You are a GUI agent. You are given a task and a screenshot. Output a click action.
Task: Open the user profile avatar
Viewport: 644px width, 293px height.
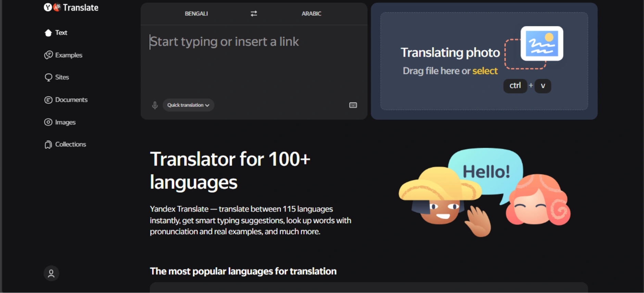tap(51, 273)
